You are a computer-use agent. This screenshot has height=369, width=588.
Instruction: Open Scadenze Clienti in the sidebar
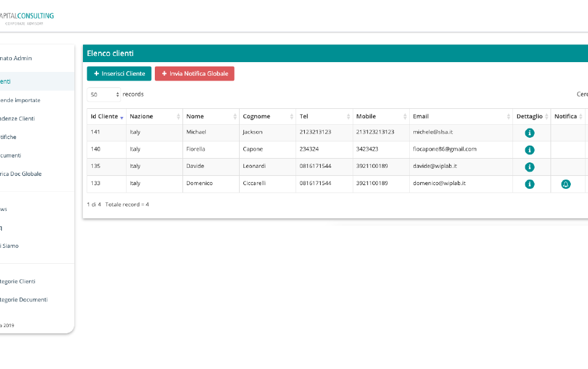[x=17, y=118]
